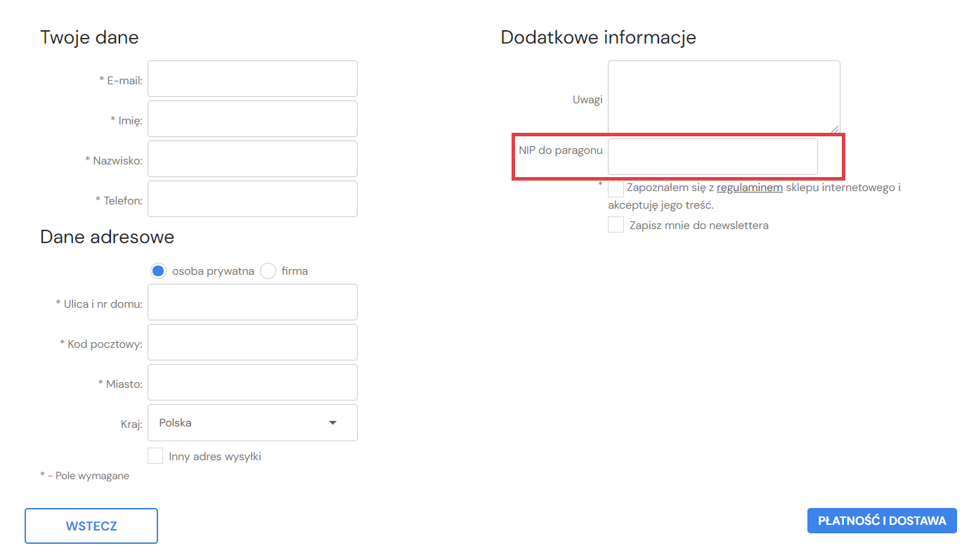The width and height of the screenshot is (962, 560).
Task: Click the NIP do paragonu field
Action: [713, 157]
